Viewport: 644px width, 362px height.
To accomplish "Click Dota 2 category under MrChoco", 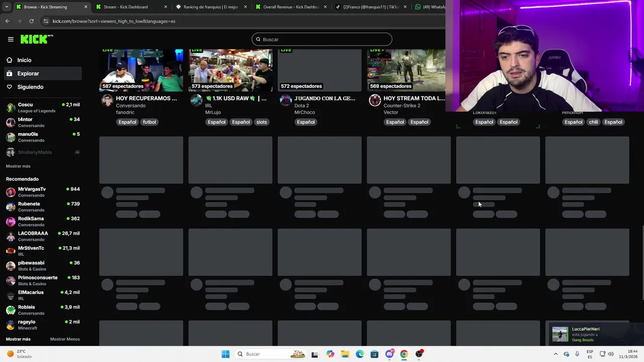I will tap(302, 106).
